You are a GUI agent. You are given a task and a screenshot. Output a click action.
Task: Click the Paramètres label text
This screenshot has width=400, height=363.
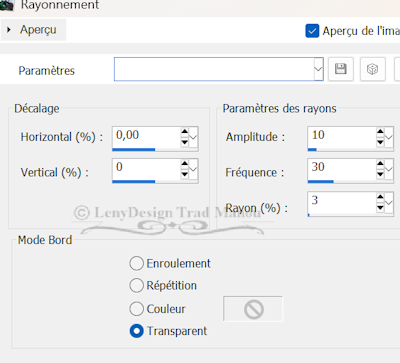click(47, 71)
